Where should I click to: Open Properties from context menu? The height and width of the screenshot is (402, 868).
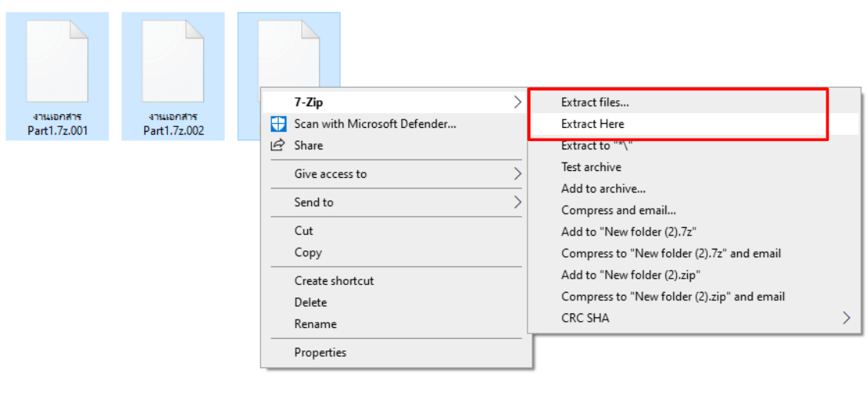[320, 352]
